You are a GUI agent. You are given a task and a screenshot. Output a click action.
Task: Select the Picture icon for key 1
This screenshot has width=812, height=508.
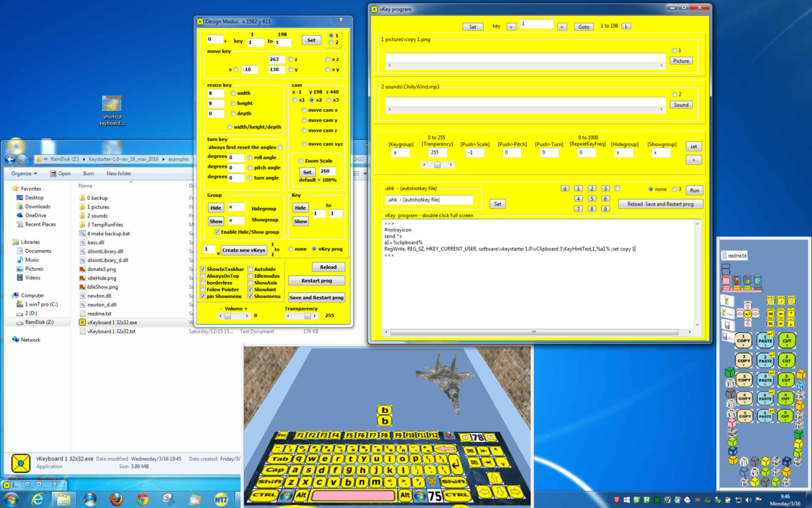point(681,61)
